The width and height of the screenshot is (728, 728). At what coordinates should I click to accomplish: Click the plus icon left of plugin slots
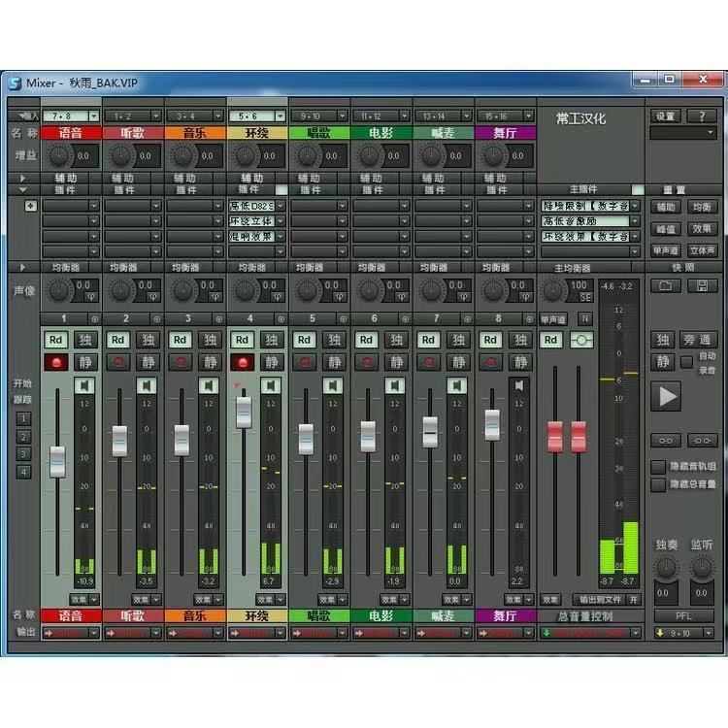31,205
